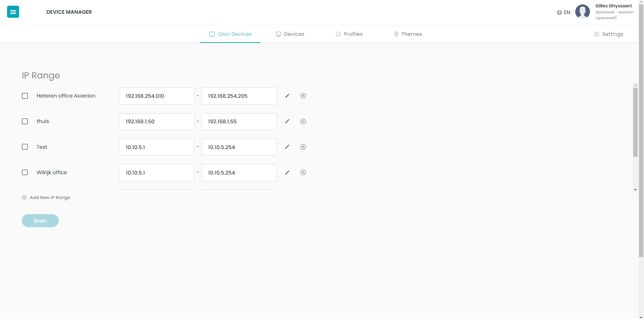Click the Gilles Ghyssaert profile avatar
The width and height of the screenshot is (644, 319).
(583, 12)
